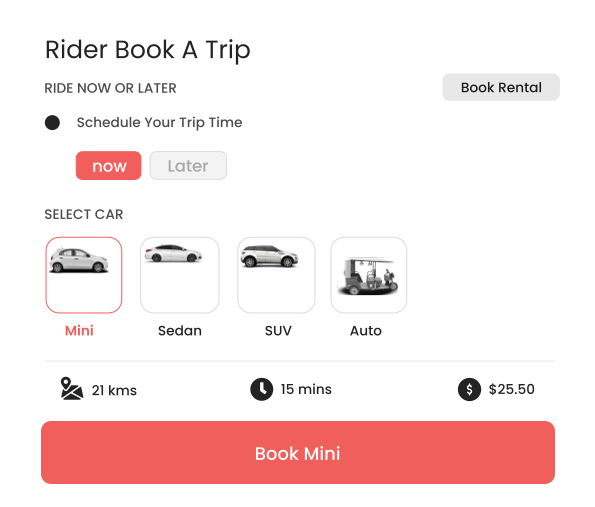595x507 pixels.
Task: Pick the Auto rickshaw image
Action: point(368,276)
